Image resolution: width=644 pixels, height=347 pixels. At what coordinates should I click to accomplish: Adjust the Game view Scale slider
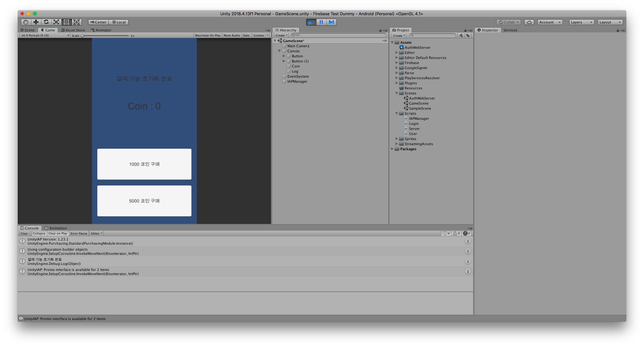pos(83,36)
